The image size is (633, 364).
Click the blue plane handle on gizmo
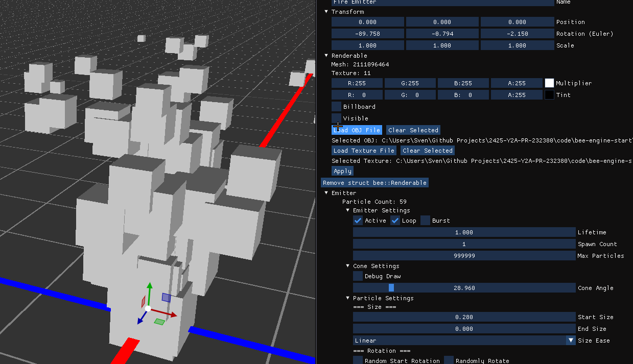click(166, 297)
